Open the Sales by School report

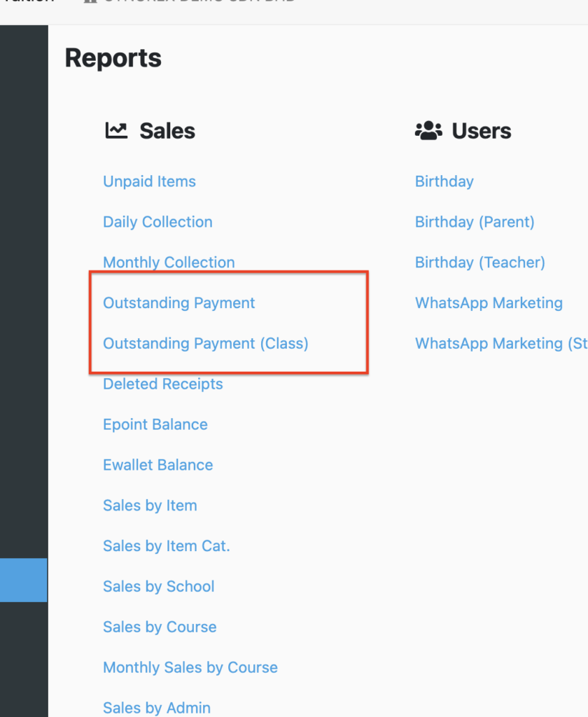click(159, 587)
